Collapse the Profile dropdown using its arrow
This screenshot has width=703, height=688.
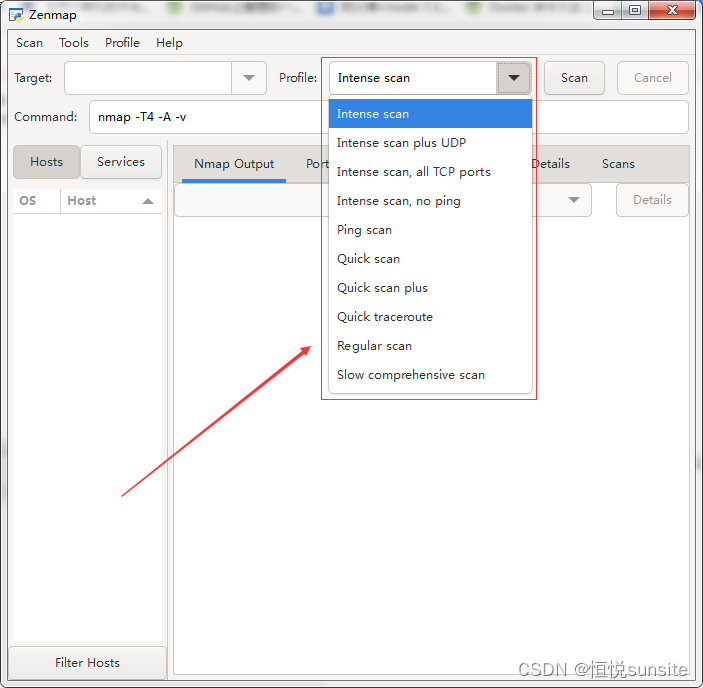514,78
